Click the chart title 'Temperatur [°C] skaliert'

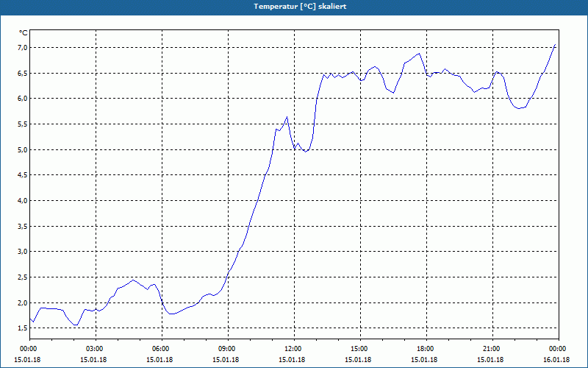300,7
